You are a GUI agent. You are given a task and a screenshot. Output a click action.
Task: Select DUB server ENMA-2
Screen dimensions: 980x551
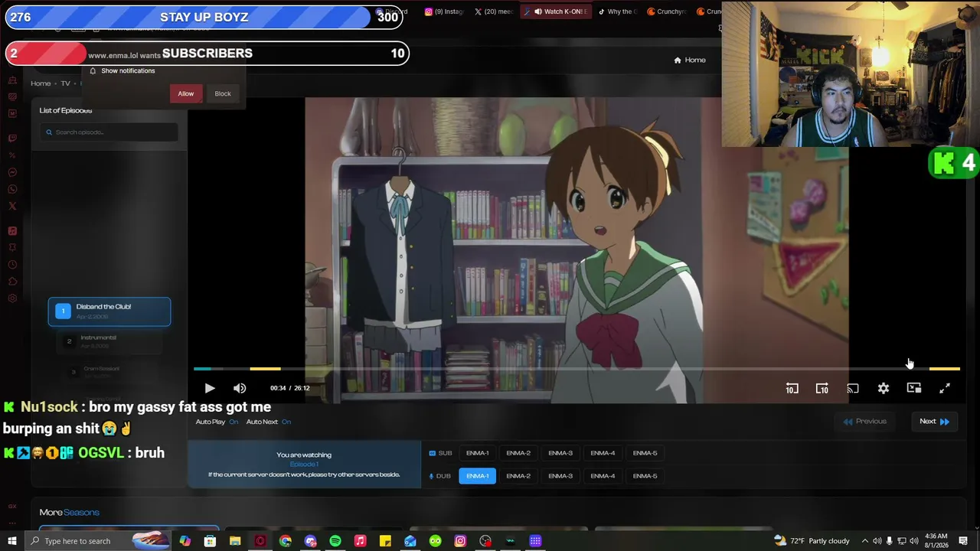click(518, 476)
